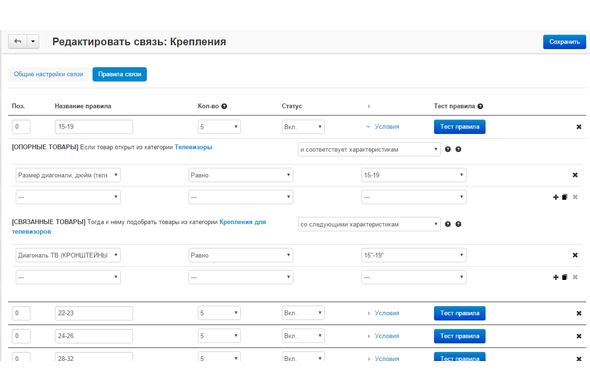590x391 pixels.
Task: Select the 'Правила связи' tab
Action: coord(120,74)
